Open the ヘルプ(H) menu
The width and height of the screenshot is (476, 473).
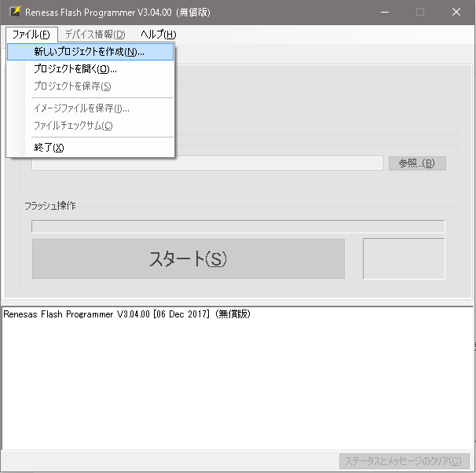pyautogui.click(x=158, y=35)
